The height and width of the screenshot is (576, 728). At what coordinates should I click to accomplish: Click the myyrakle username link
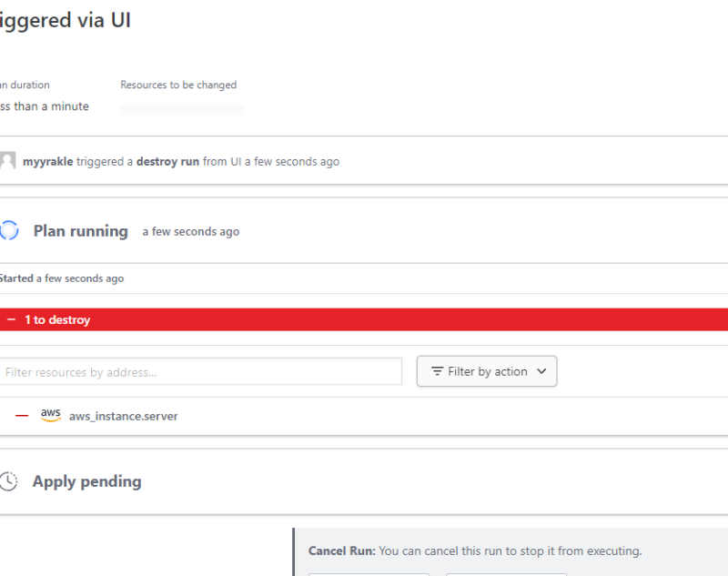pyautogui.click(x=47, y=162)
